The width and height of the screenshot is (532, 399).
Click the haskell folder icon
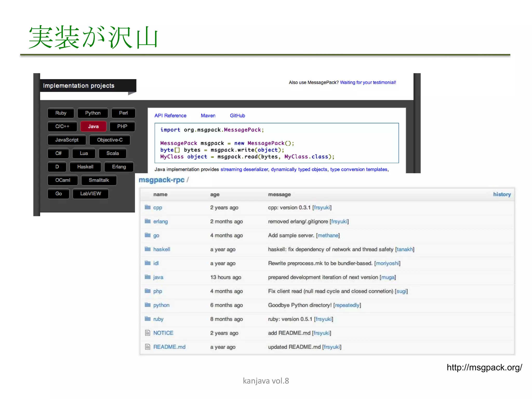pyautogui.click(x=148, y=249)
